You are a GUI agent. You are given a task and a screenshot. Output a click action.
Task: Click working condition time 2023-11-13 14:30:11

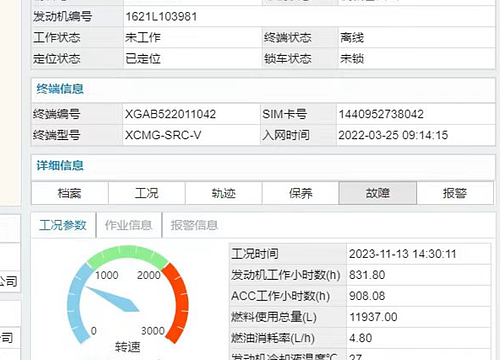[402, 254]
